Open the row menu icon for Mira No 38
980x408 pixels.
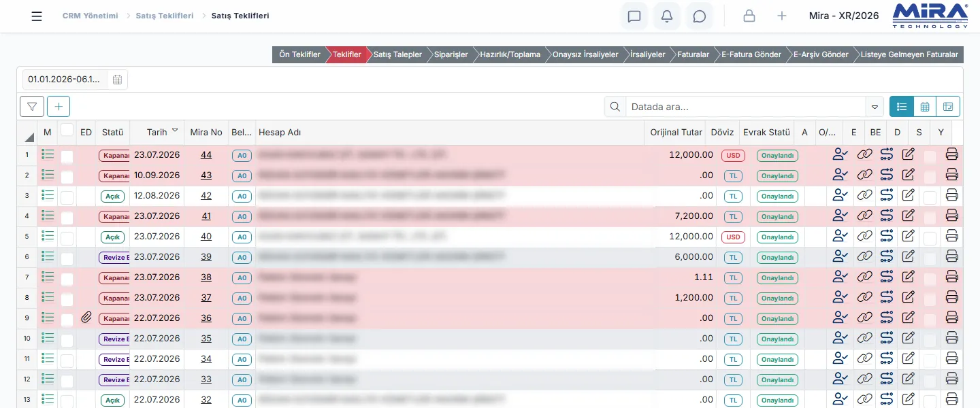[48, 277]
